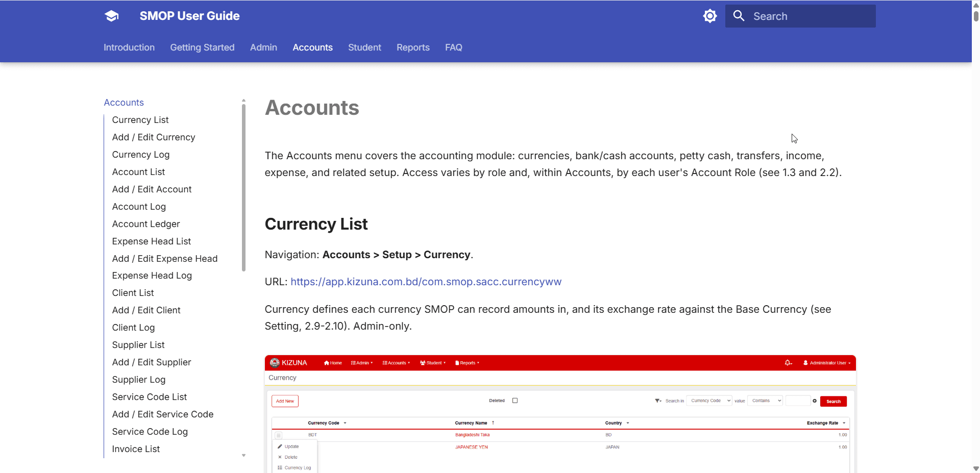Select Supplier Log in sidebar
The height and width of the screenshot is (473, 980).
coord(139,380)
